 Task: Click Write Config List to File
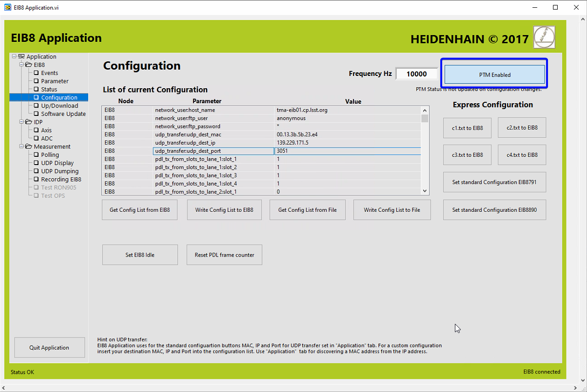[392, 210]
